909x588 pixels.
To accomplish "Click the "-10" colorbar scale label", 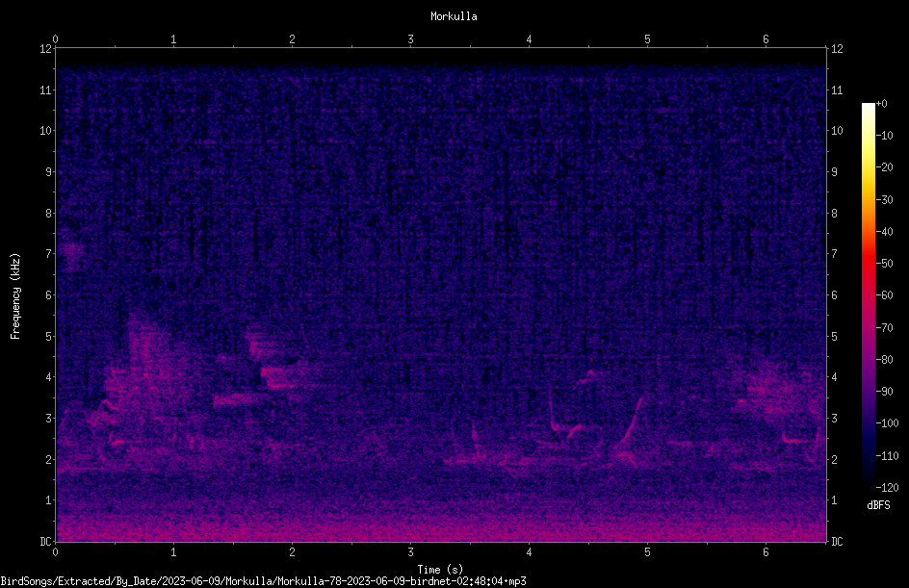I will [x=884, y=136].
